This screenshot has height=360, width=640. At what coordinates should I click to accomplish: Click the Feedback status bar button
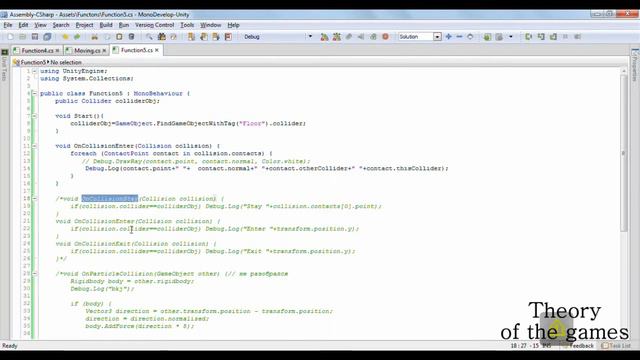(578, 346)
